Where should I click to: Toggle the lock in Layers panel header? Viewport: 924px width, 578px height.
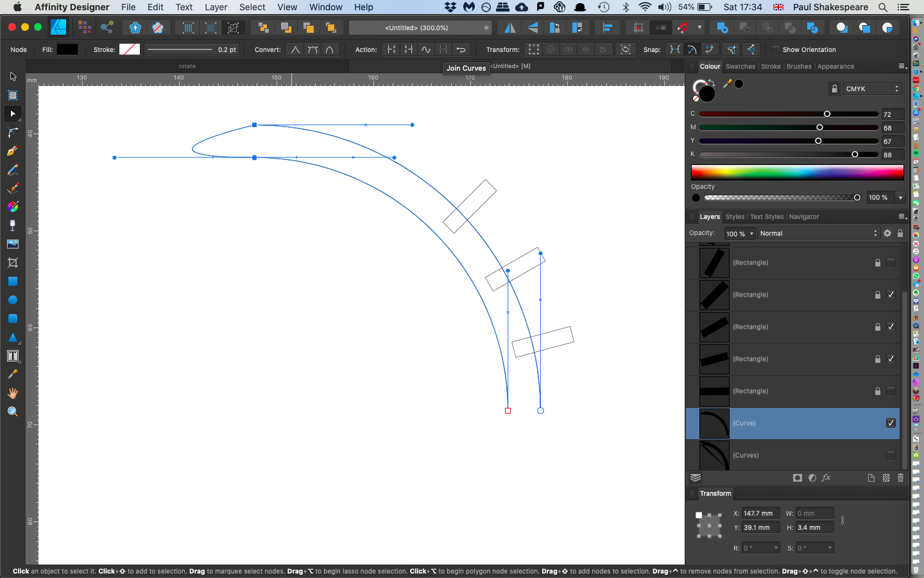(900, 233)
